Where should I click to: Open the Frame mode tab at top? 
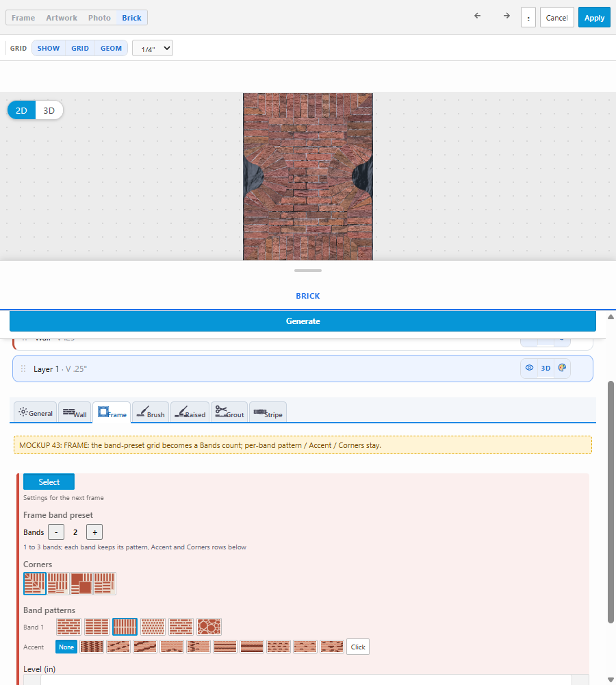(x=23, y=18)
